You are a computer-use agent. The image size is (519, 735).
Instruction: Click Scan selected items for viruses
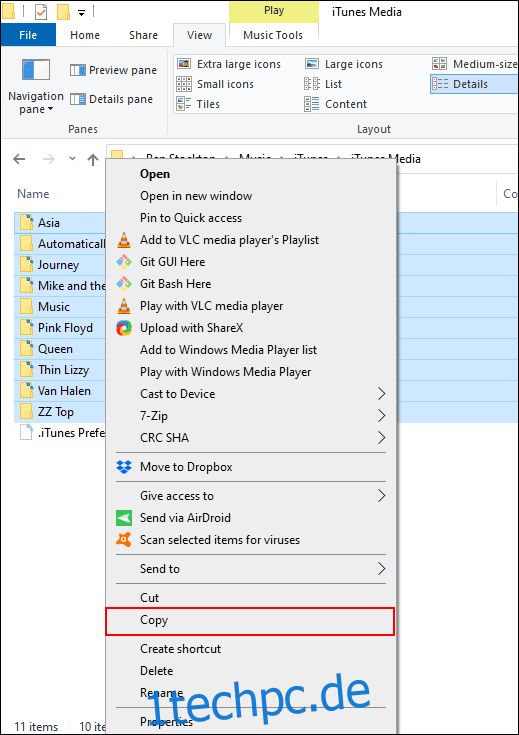[251, 540]
